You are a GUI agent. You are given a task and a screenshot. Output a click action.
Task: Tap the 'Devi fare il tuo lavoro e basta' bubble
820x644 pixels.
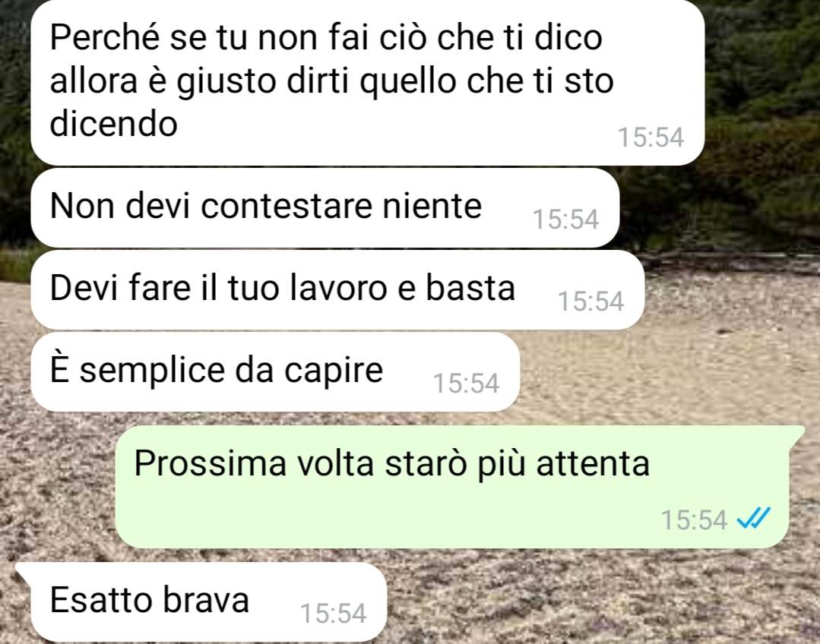coord(337,289)
